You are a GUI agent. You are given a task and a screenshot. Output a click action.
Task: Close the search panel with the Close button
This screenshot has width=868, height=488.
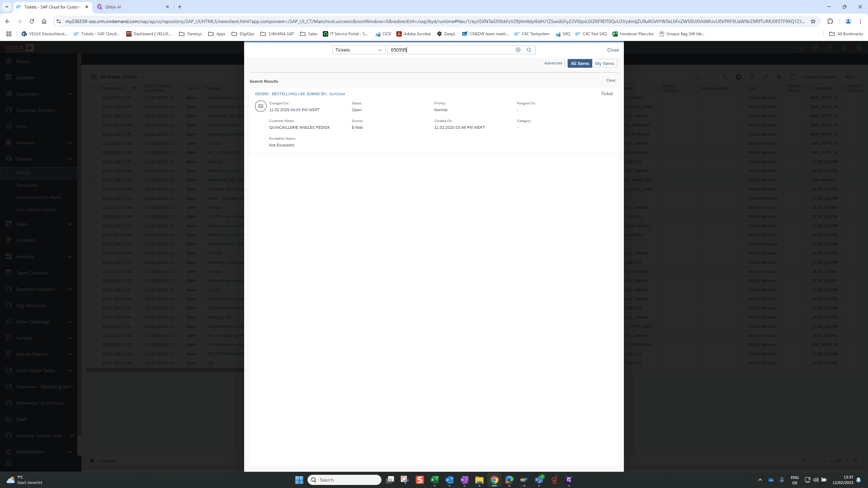coord(613,50)
